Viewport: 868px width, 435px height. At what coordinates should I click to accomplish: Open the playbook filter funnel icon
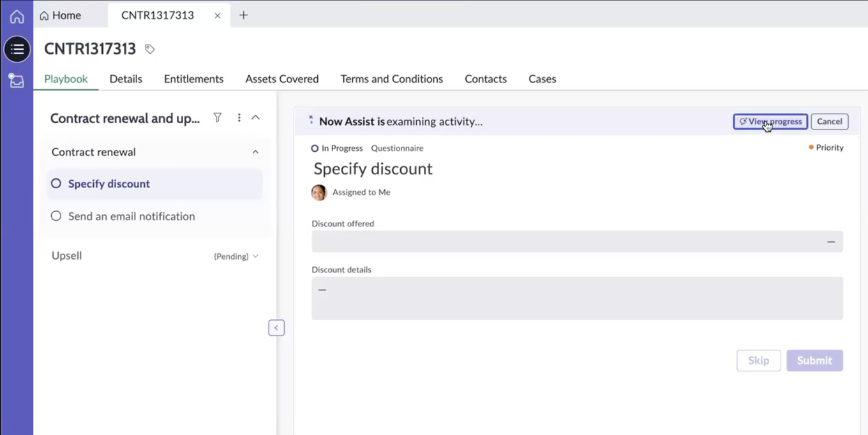coord(218,117)
